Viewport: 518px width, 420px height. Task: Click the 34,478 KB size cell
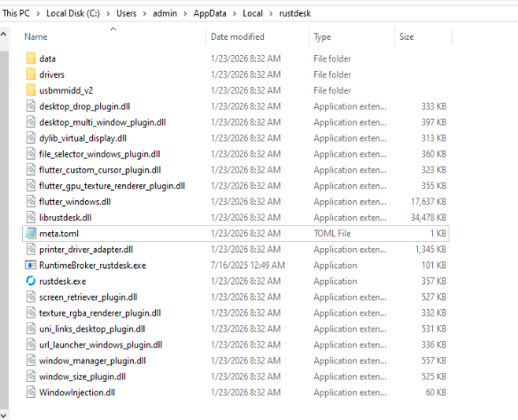(429, 218)
